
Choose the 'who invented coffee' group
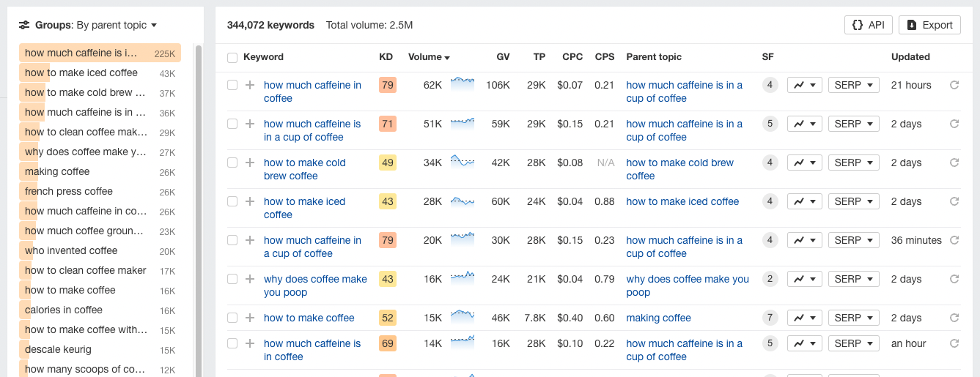click(x=100, y=250)
